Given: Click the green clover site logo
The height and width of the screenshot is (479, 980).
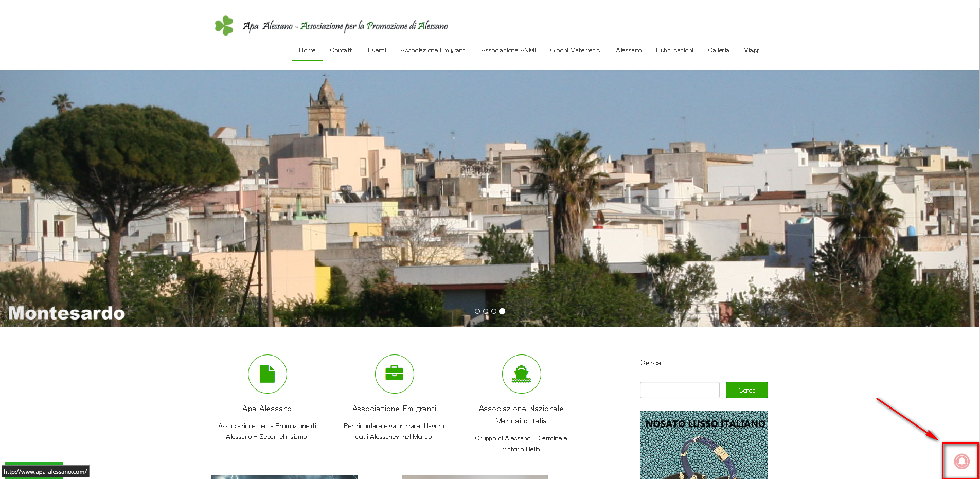Looking at the screenshot, I should point(224,26).
